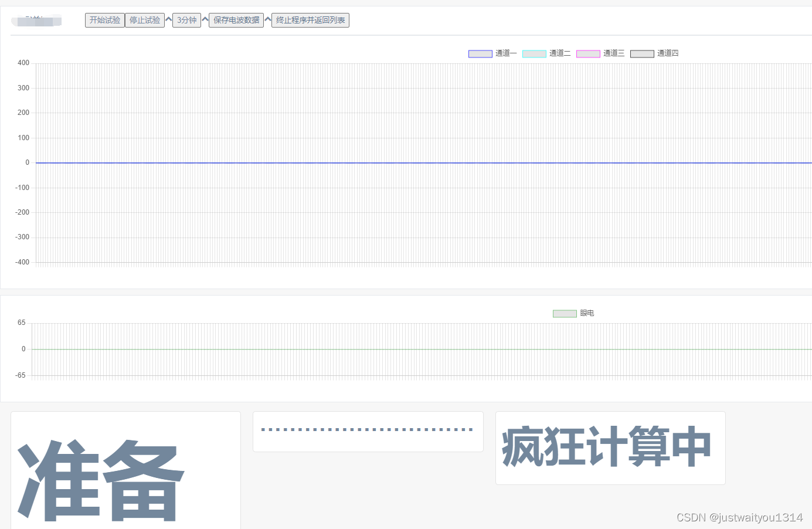Toggle 通道一 series in chart legend
The height and width of the screenshot is (529, 812).
[x=492, y=53]
